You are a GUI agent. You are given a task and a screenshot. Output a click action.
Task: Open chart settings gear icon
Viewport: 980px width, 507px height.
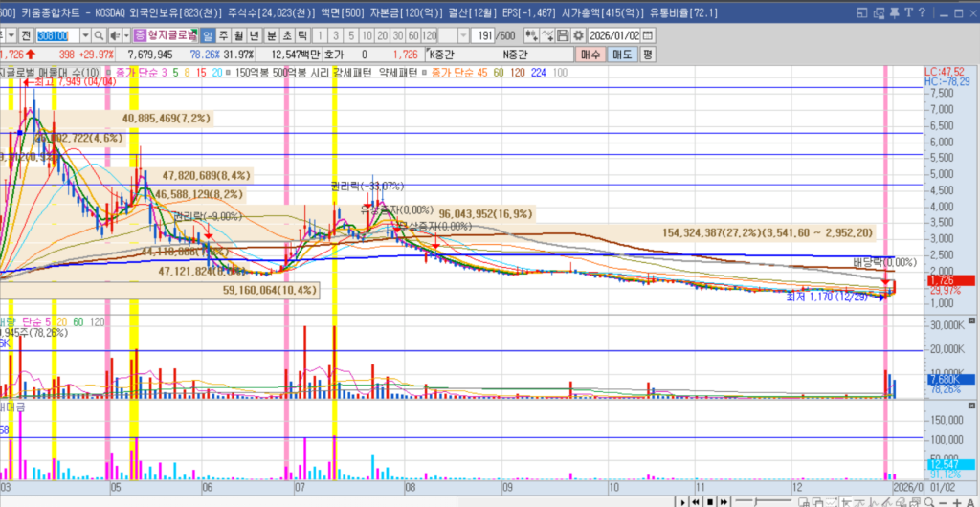[579, 35]
